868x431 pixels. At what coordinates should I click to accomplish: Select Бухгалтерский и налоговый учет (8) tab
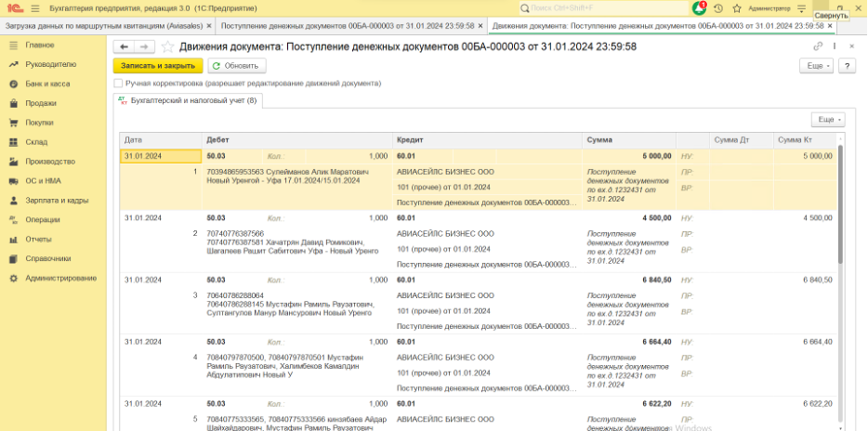tap(188, 100)
